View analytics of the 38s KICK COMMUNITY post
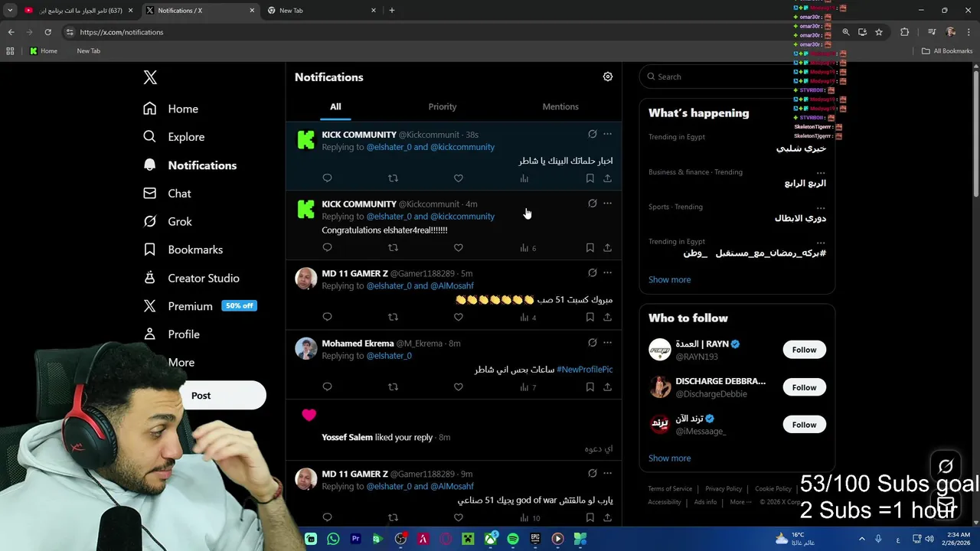 coord(524,178)
